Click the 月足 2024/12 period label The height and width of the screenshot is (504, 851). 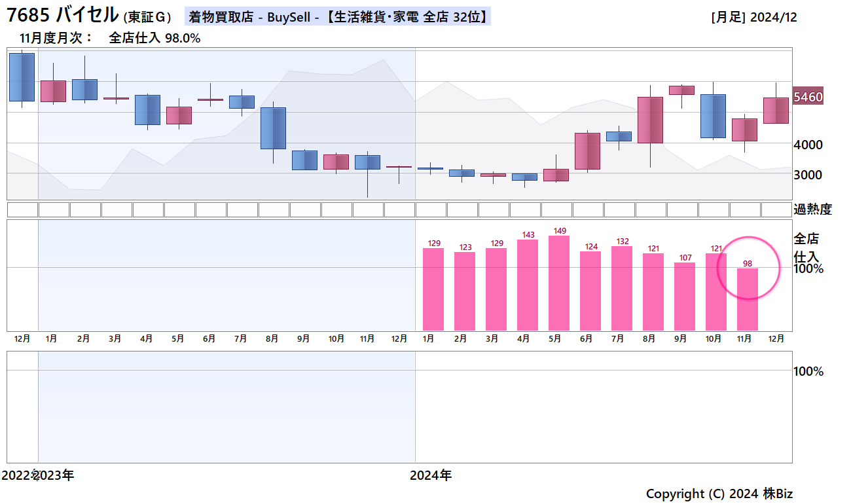click(x=754, y=18)
